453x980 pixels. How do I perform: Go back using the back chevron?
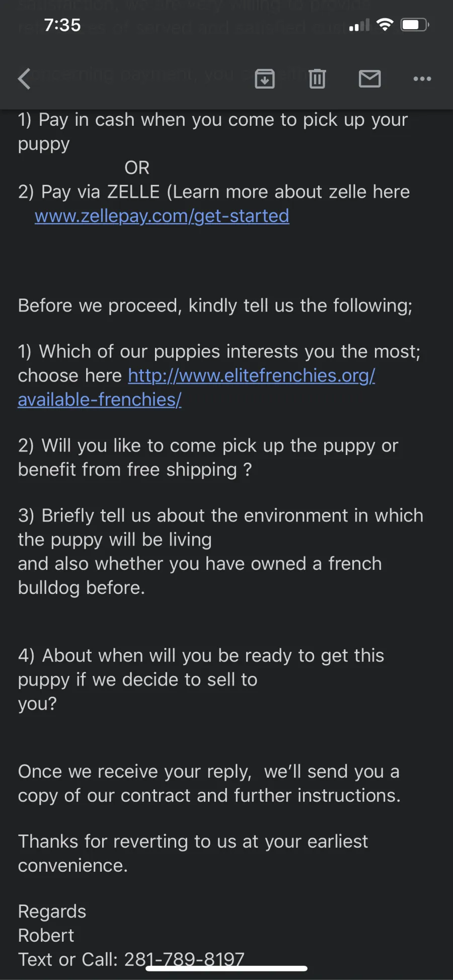[24, 79]
